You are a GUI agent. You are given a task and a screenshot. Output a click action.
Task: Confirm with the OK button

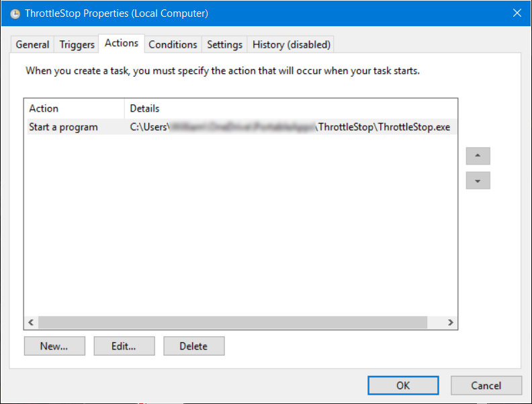403,385
